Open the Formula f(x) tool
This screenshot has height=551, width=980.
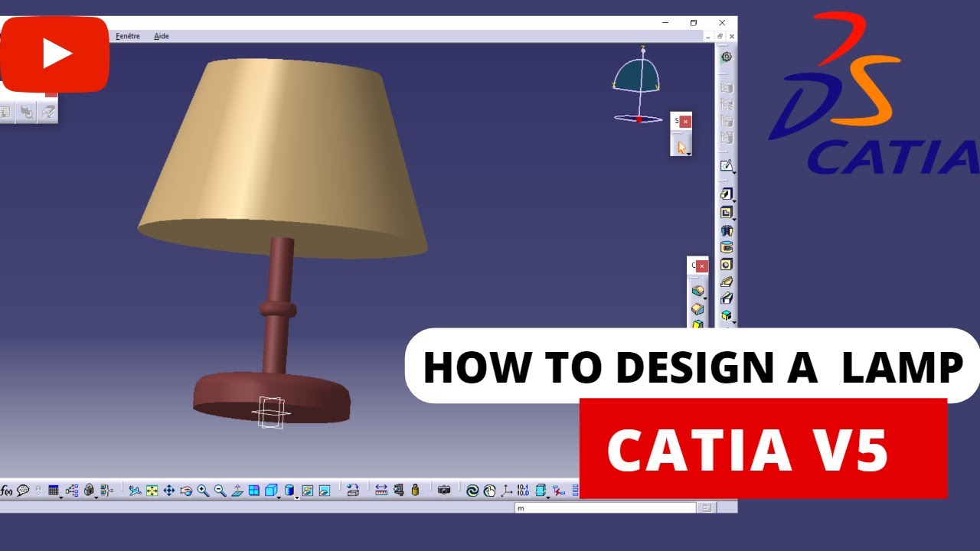tap(6, 491)
